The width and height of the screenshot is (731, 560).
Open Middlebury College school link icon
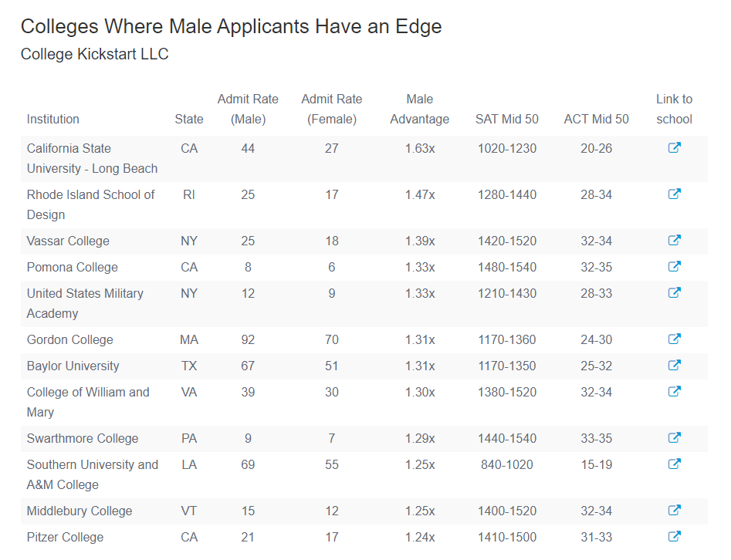pos(674,510)
